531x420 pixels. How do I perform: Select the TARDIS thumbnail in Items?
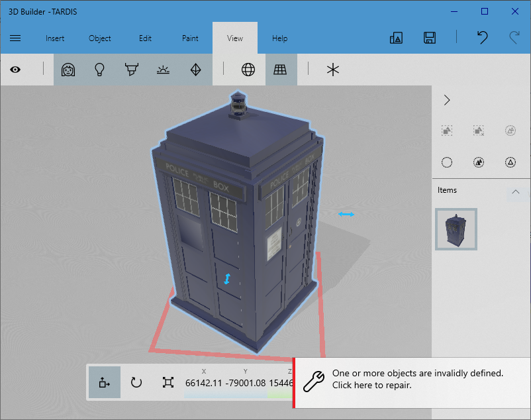456,229
